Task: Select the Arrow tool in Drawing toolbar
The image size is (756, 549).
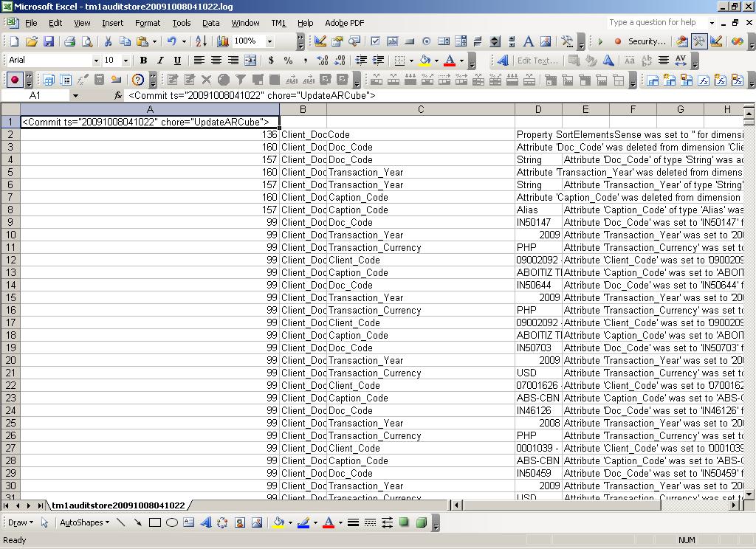Action: (x=137, y=522)
